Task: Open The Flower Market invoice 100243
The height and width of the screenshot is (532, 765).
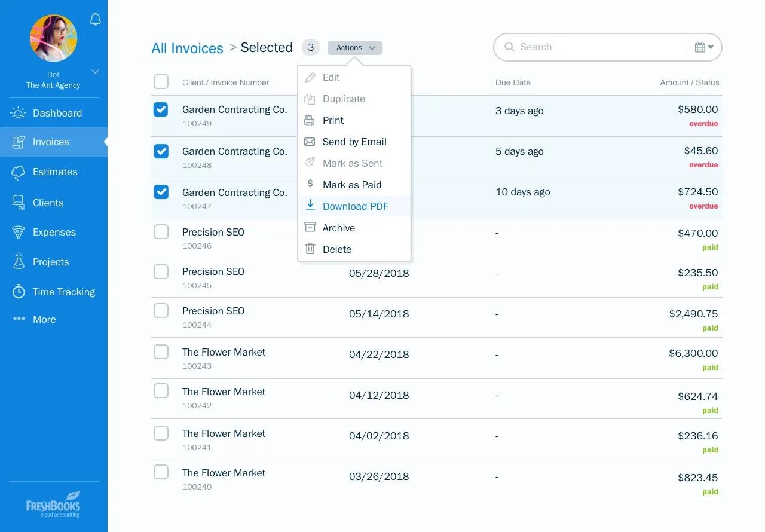Action: coord(224,353)
